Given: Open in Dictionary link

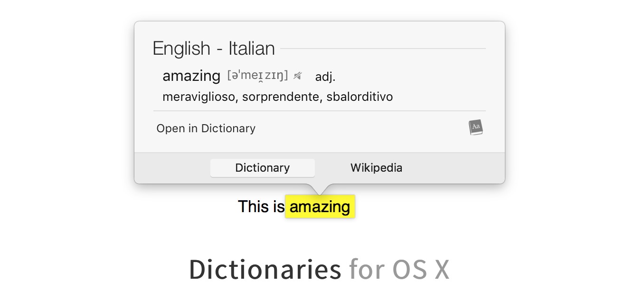Looking at the screenshot, I should [x=206, y=128].
